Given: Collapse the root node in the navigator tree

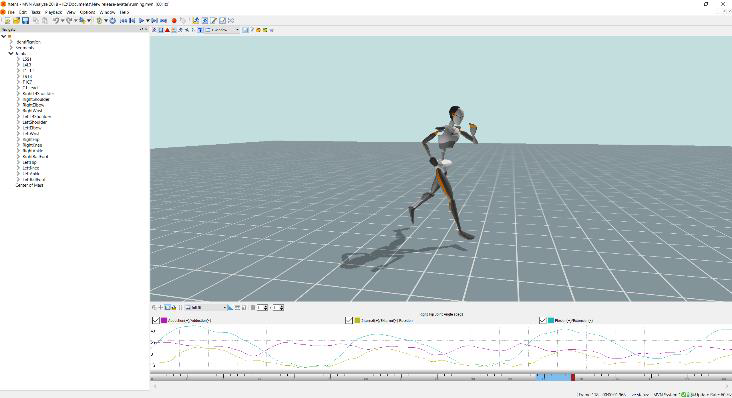Looking at the screenshot, I should [4, 36].
